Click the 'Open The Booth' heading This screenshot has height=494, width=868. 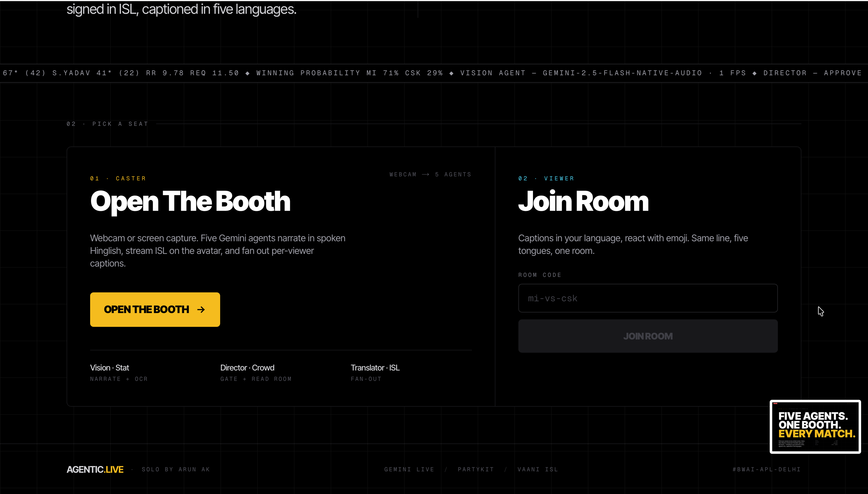click(190, 202)
